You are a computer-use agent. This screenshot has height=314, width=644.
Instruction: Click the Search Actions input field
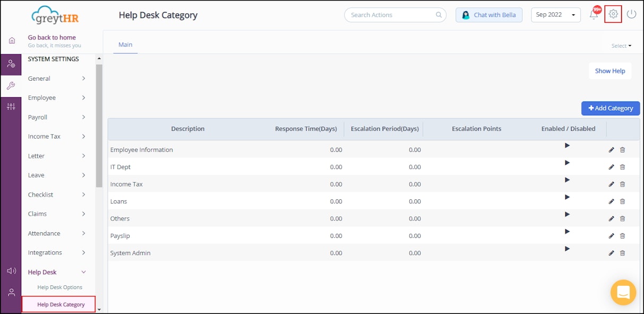[x=395, y=15]
